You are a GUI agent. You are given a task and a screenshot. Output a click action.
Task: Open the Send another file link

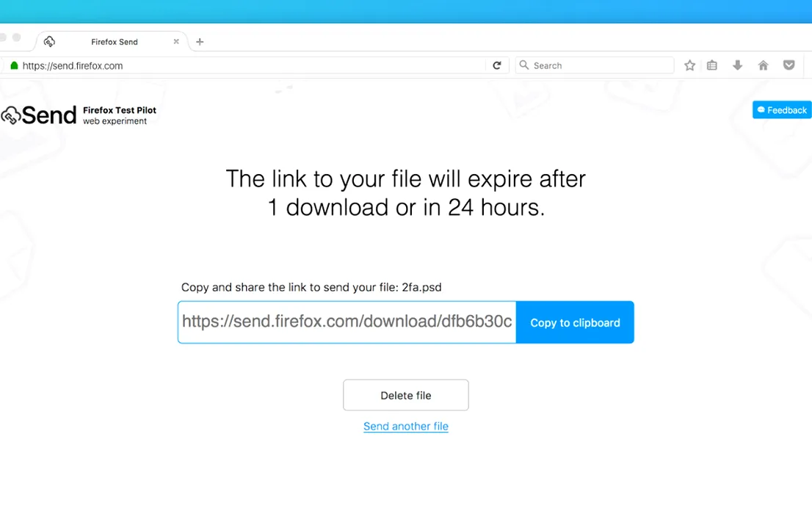tap(405, 426)
